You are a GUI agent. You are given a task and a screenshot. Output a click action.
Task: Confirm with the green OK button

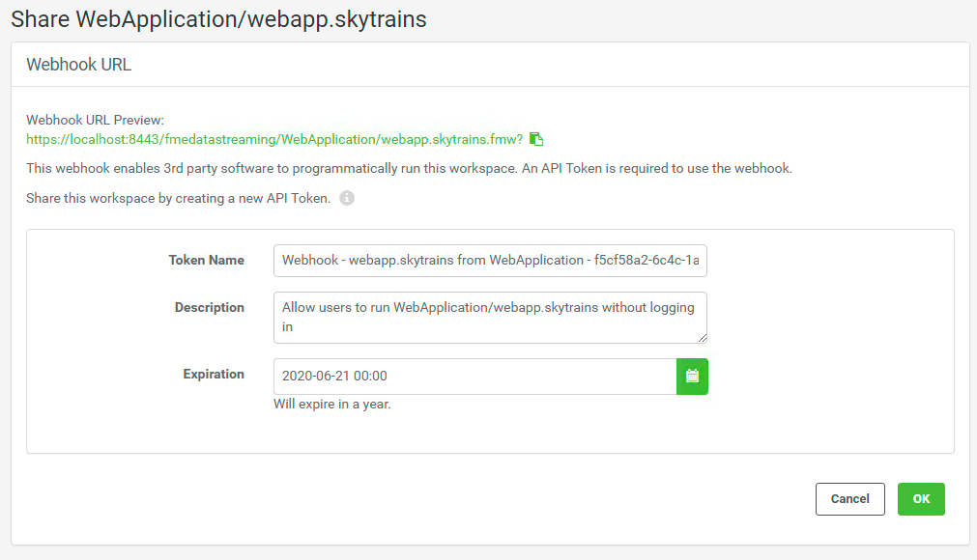(921, 499)
